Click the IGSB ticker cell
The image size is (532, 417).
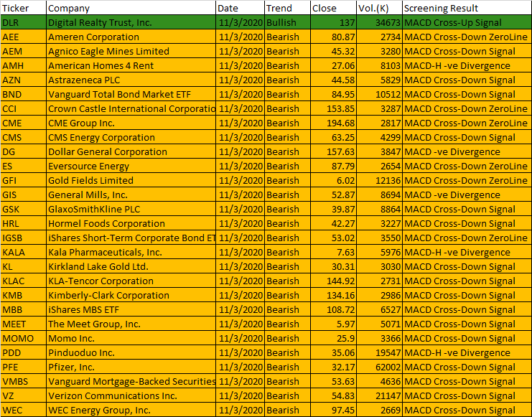23,238
